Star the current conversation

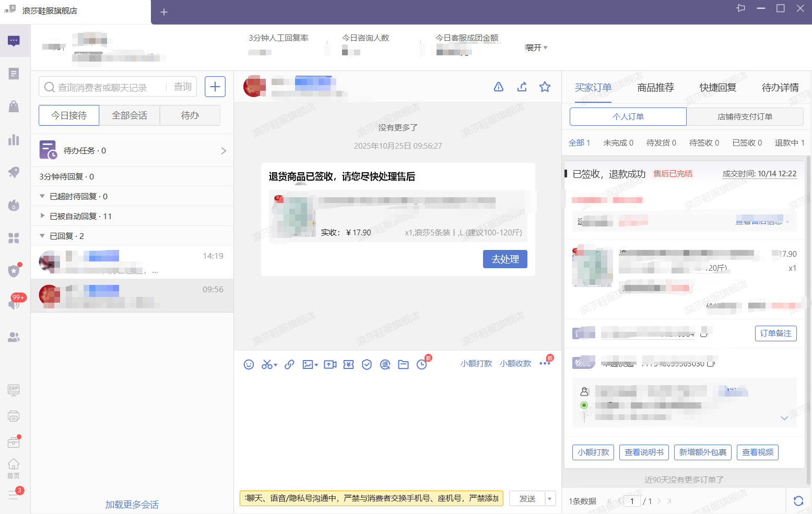tap(545, 87)
